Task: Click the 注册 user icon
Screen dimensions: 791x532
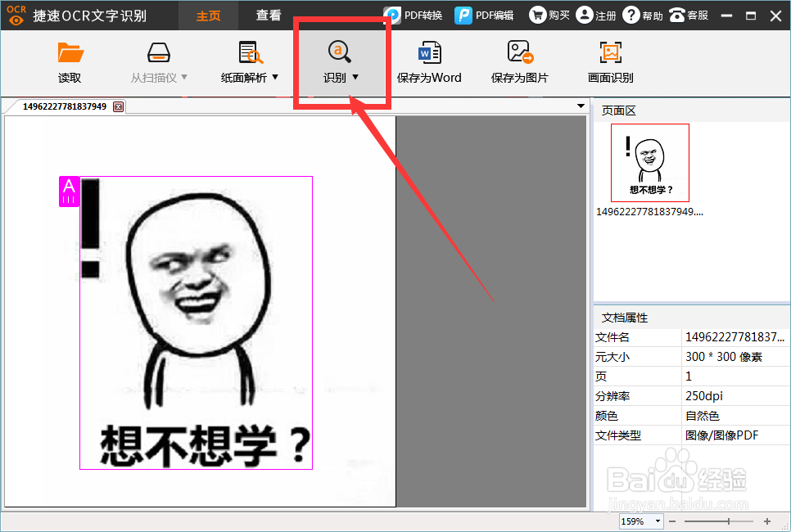Action: (x=584, y=15)
